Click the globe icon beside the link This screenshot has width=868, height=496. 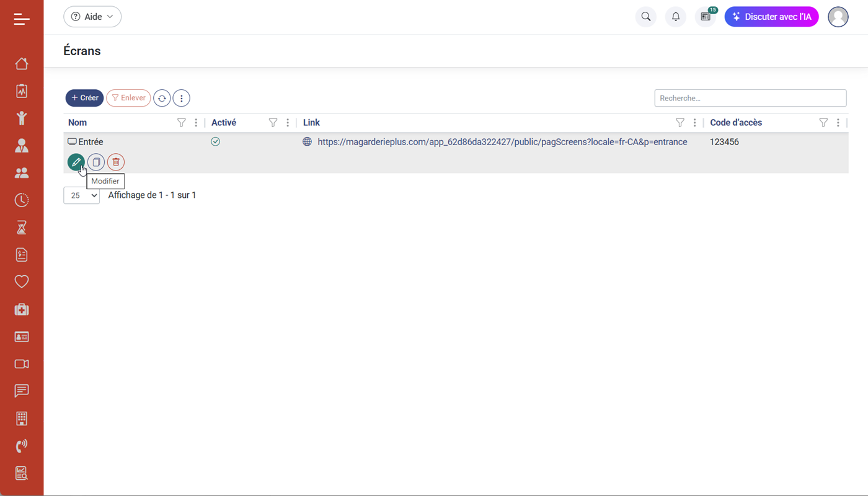pos(307,142)
